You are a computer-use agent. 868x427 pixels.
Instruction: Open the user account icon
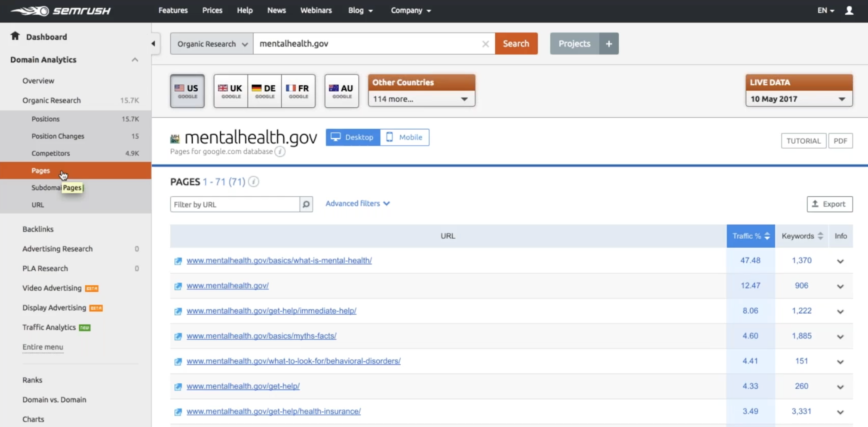[849, 10]
